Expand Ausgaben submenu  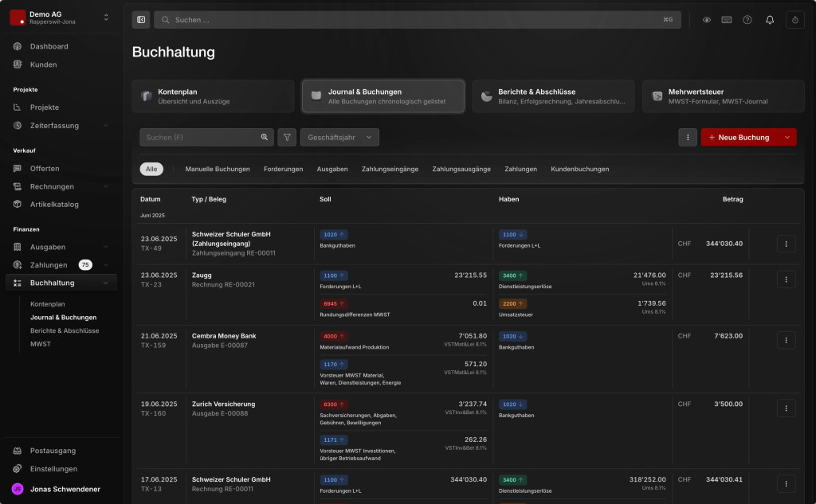coord(106,247)
